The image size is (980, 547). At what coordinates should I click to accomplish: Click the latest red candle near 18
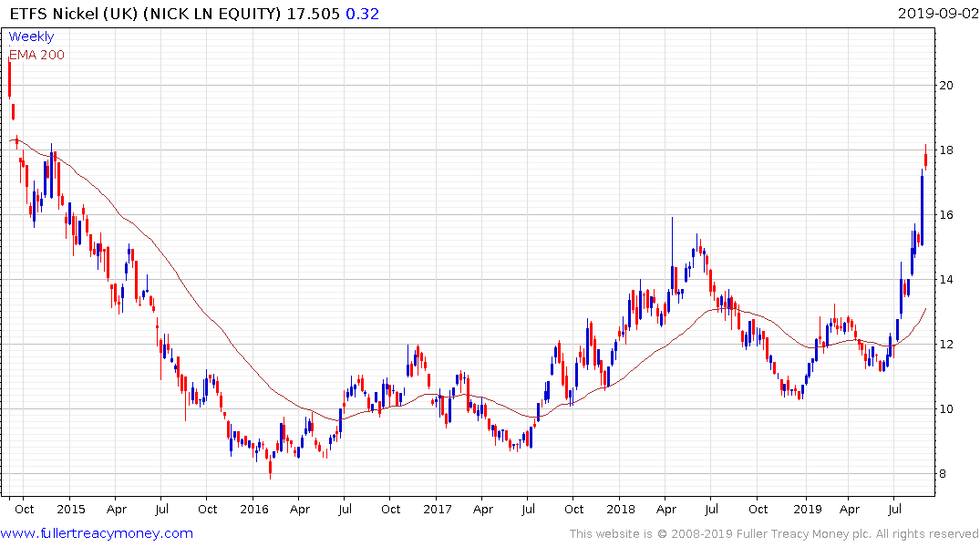tap(925, 158)
